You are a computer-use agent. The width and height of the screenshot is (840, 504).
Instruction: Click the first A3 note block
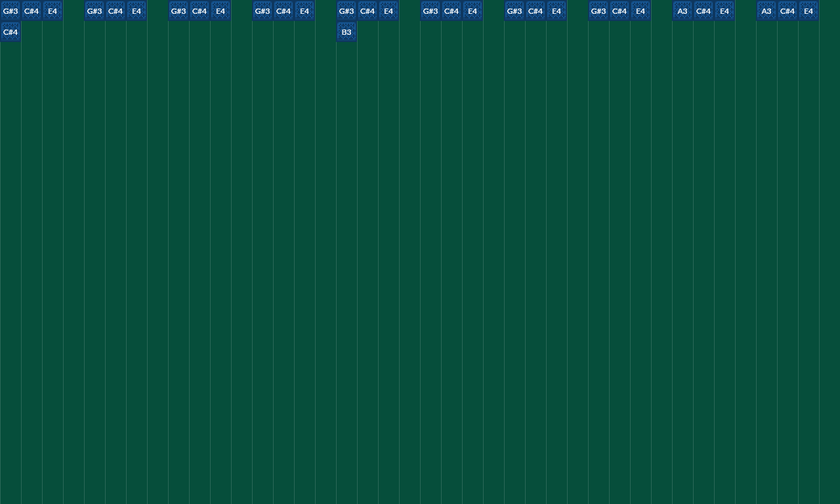click(x=682, y=10)
